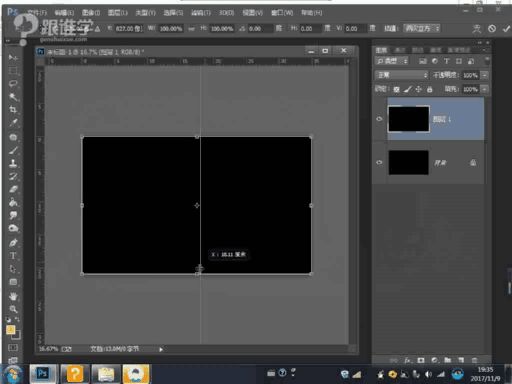Select the Brush tool
This screenshot has width=512, height=384.
click(13, 150)
